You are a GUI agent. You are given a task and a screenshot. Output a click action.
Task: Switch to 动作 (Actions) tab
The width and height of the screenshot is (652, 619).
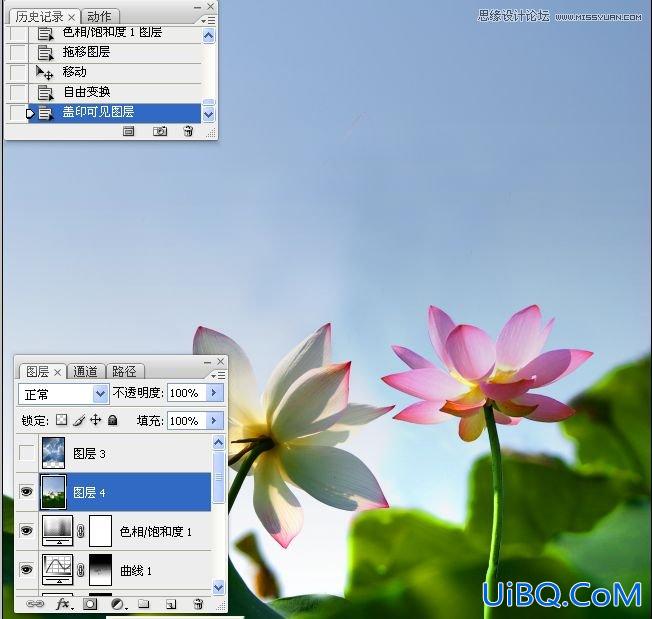coord(99,17)
